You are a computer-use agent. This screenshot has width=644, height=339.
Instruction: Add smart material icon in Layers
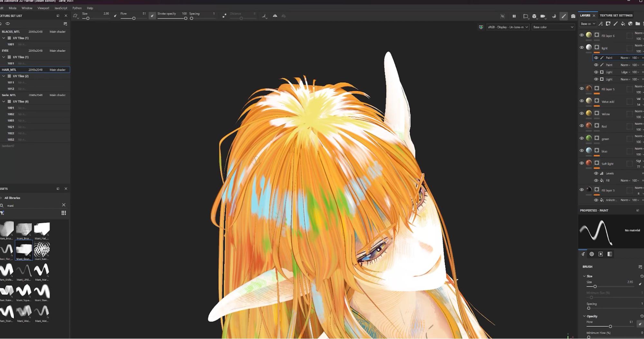[630, 24]
